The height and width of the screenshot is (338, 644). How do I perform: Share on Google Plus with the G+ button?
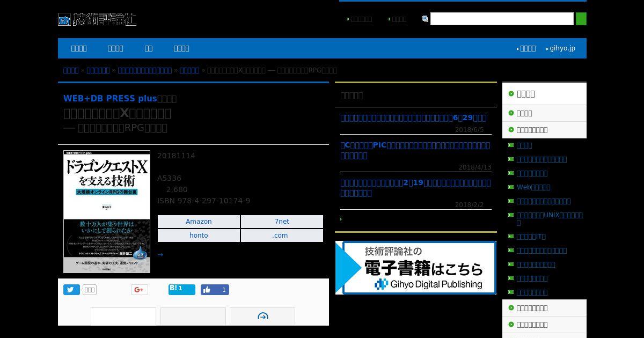[x=139, y=290]
